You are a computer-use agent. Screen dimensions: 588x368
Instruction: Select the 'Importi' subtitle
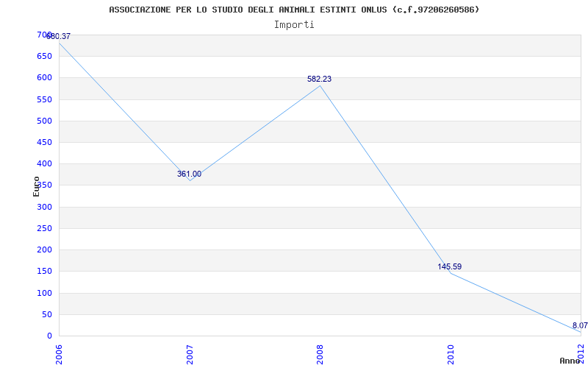click(x=294, y=25)
